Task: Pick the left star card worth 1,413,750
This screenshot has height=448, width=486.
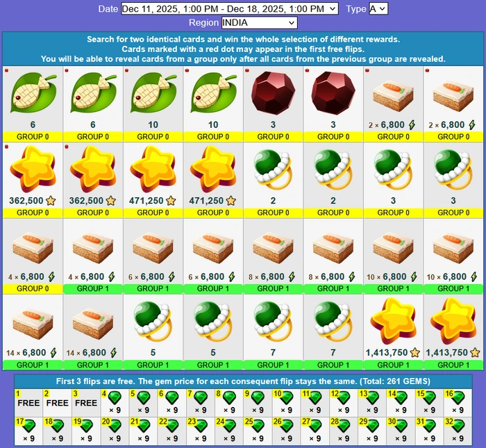Action: pyautogui.click(x=394, y=332)
